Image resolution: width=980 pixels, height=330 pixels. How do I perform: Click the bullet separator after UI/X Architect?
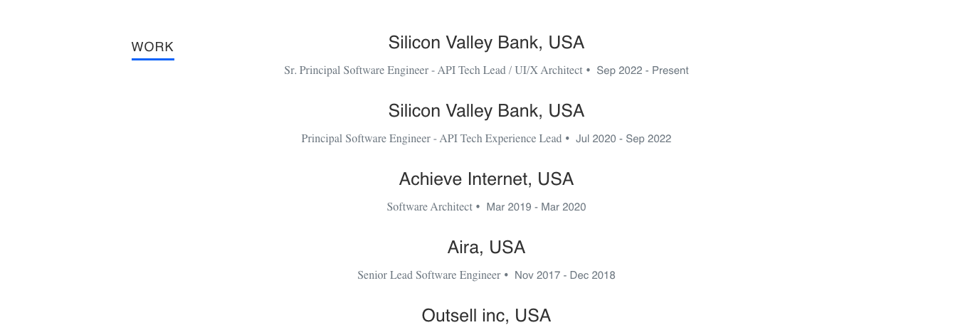pos(588,70)
